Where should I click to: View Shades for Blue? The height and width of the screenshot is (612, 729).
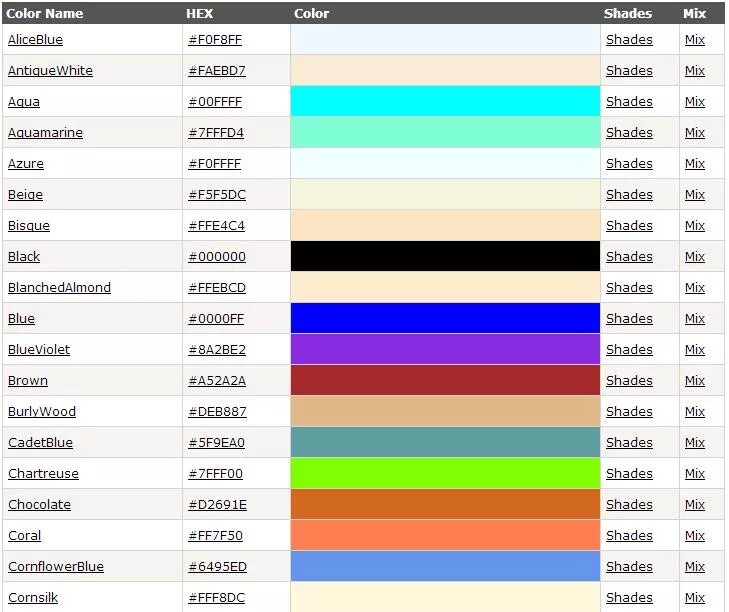pos(630,319)
